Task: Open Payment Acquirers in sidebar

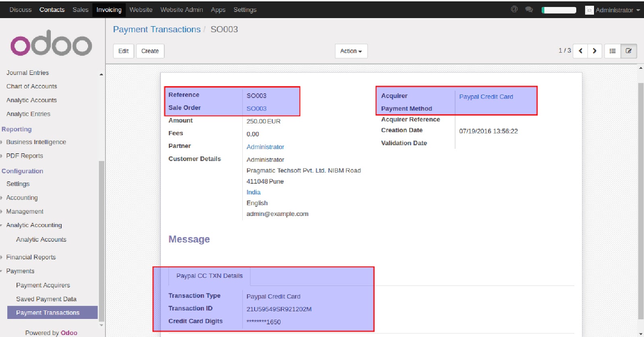Action: pyautogui.click(x=43, y=285)
